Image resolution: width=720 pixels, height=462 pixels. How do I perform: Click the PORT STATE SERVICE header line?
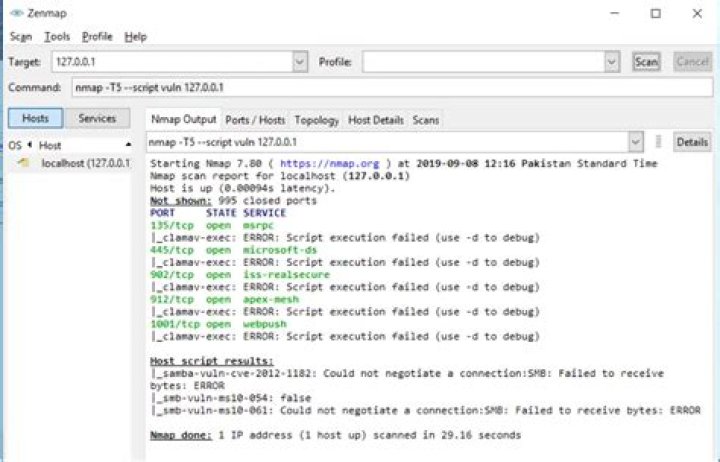218,213
